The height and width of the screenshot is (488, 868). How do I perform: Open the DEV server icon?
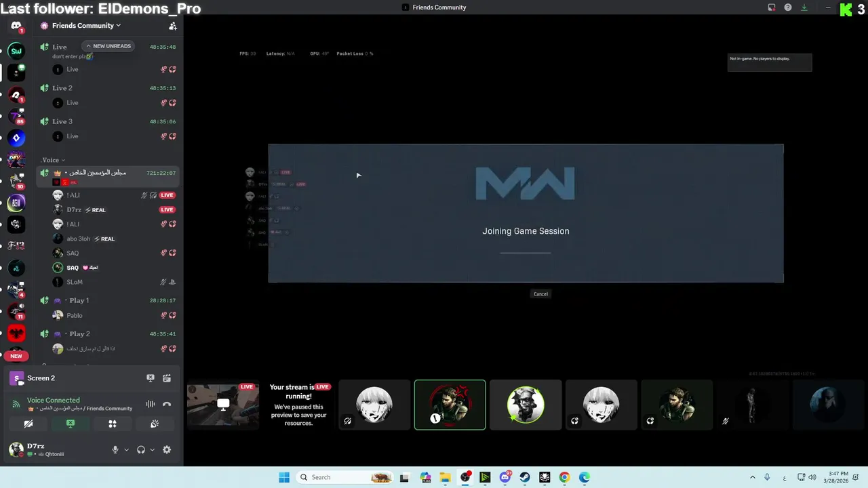(16, 160)
